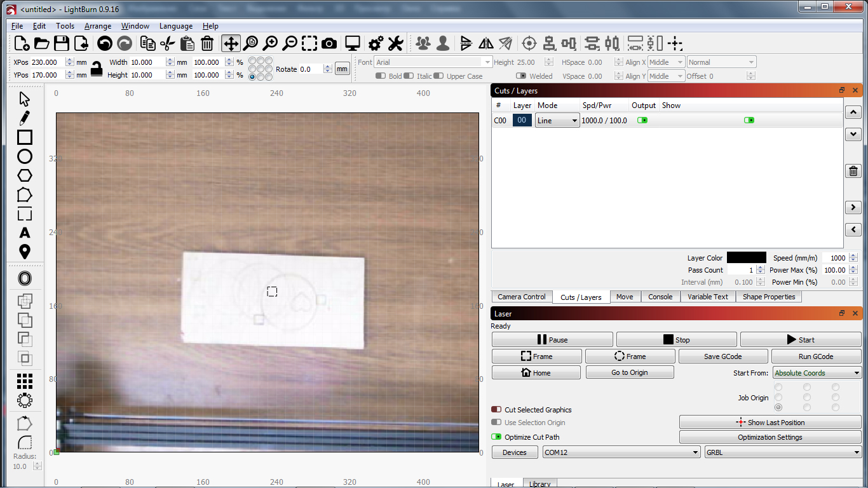
Task: Open the Arrange menu
Action: (x=98, y=26)
